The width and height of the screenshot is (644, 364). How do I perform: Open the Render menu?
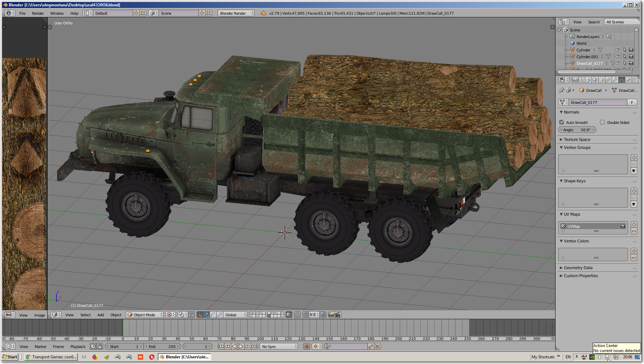click(38, 13)
